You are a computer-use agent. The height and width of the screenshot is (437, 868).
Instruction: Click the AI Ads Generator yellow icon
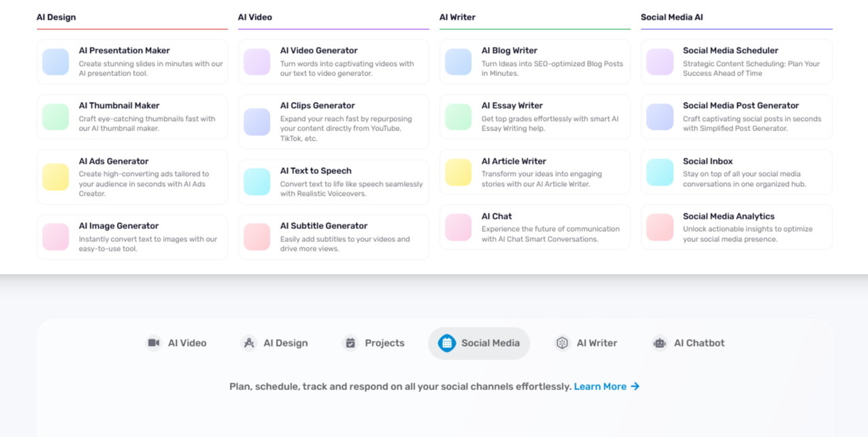coord(56,177)
